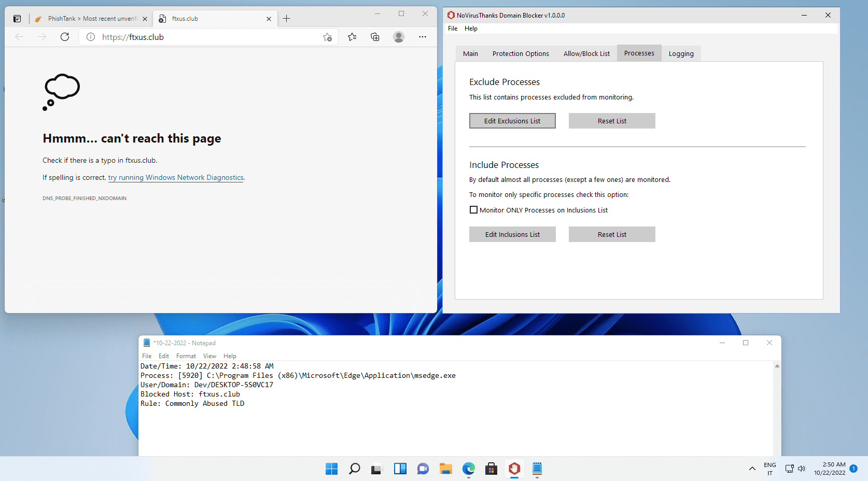
Task: Select the Processes tab
Action: (639, 53)
